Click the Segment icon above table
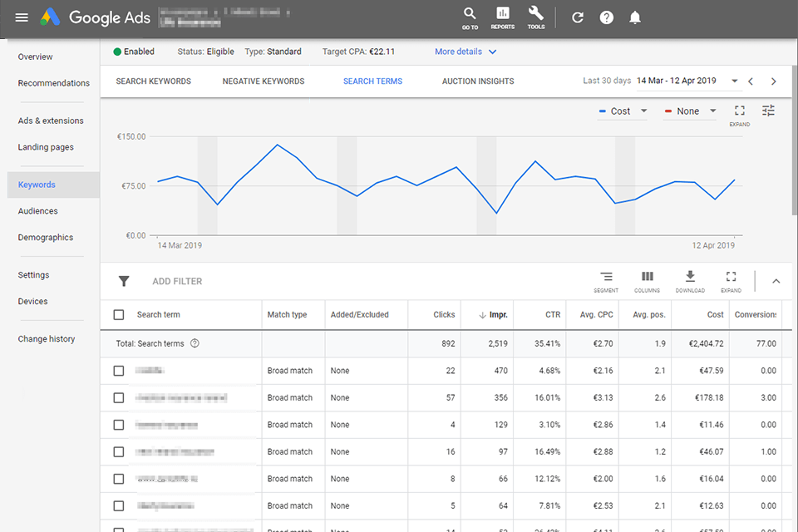This screenshot has width=798, height=532. pyautogui.click(x=606, y=280)
